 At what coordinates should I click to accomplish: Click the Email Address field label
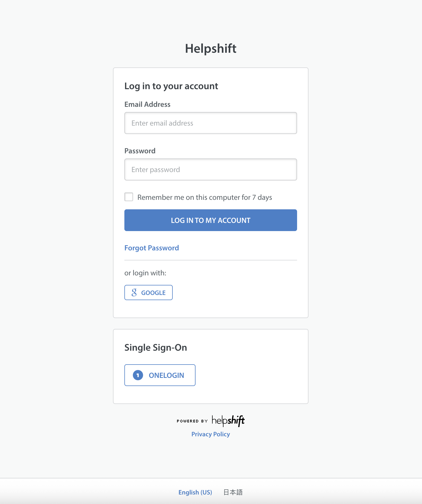(147, 104)
